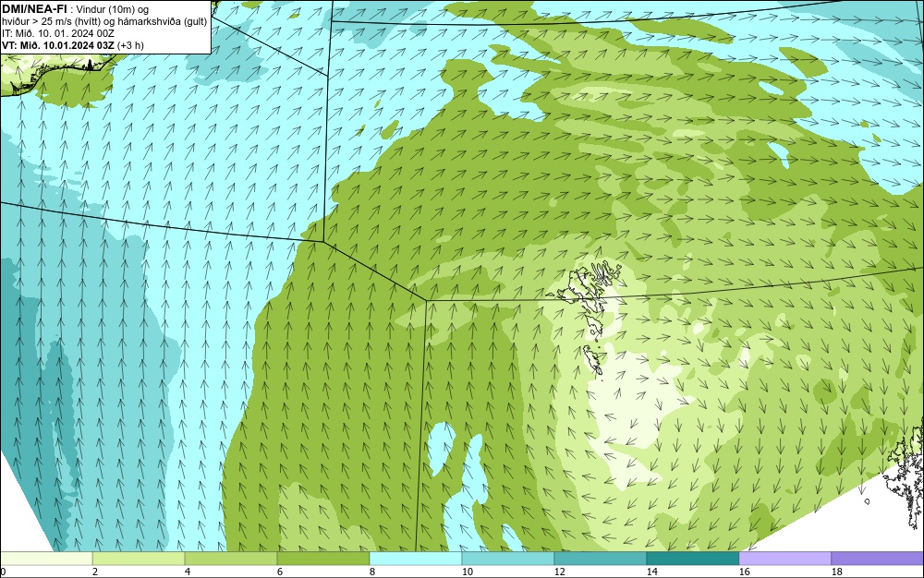
Task: Click the legend scale label '8'
Action: pos(371,572)
